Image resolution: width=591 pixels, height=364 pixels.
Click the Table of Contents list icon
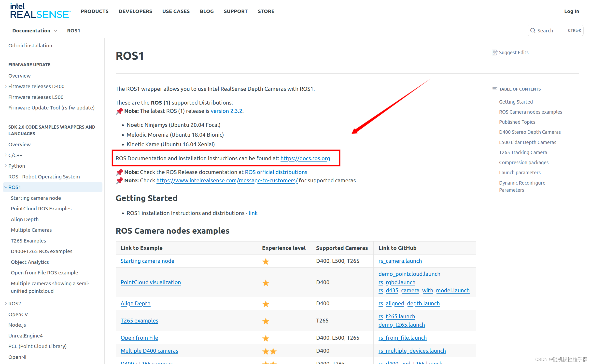point(495,89)
